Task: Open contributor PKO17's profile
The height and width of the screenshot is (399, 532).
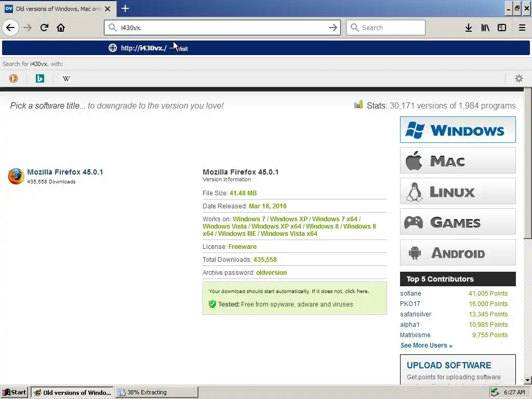Action: tap(410, 303)
